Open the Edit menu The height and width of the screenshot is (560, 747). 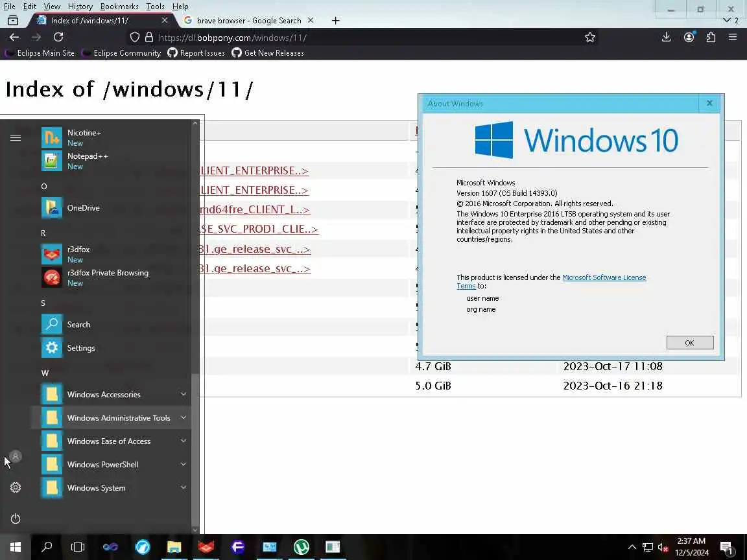30,6
